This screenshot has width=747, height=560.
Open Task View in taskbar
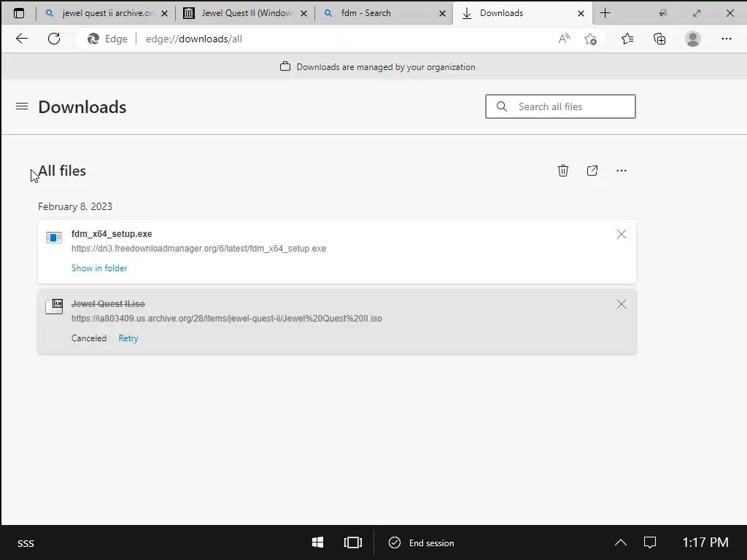(353, 542)
